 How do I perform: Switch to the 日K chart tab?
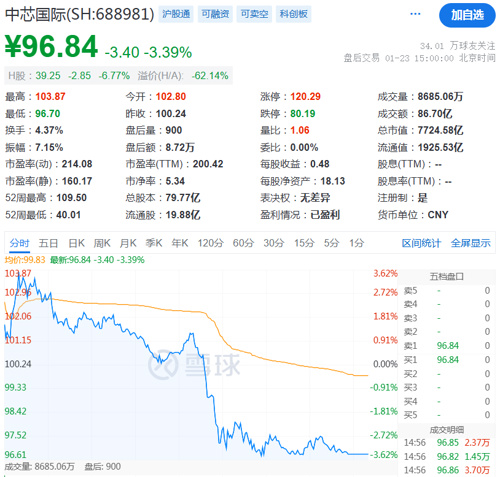(x=76, y=243)
